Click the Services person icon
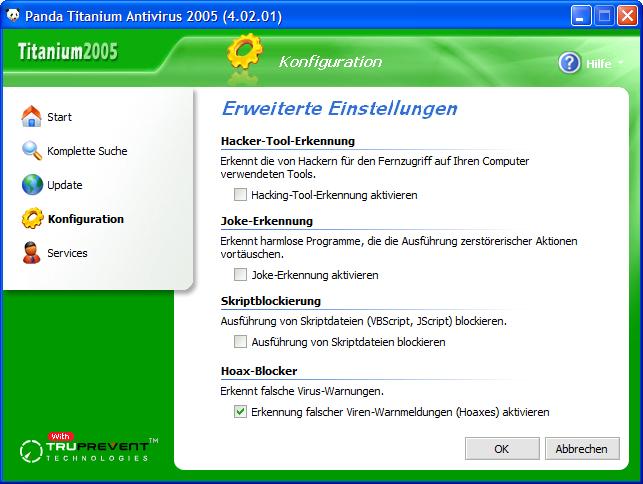 tap(32, 253)
